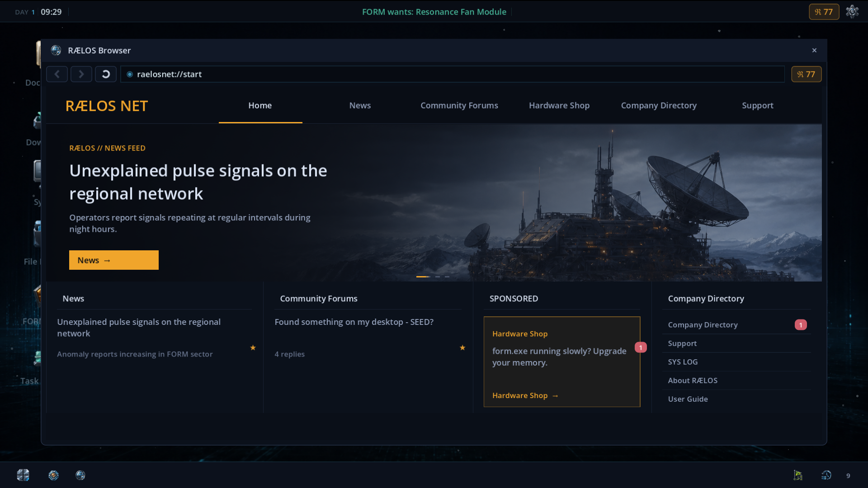Star the SEED forum thread

(462, 347)
